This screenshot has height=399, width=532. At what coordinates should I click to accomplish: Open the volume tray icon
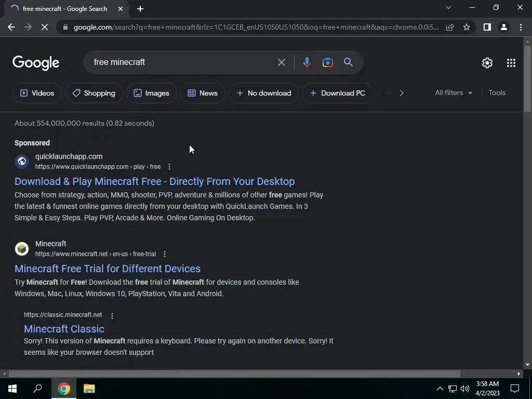pyautogui.click(x=465, y=389)
